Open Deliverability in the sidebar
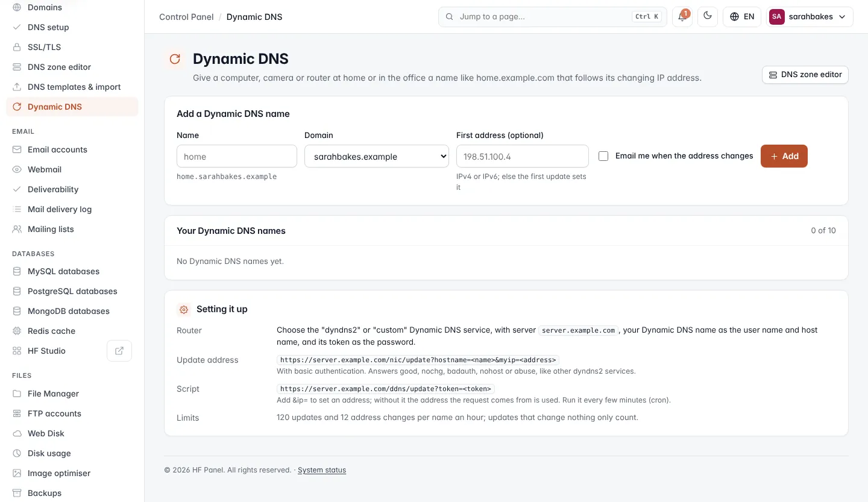This screenshot has width=868, height=502. coord(72,189)
